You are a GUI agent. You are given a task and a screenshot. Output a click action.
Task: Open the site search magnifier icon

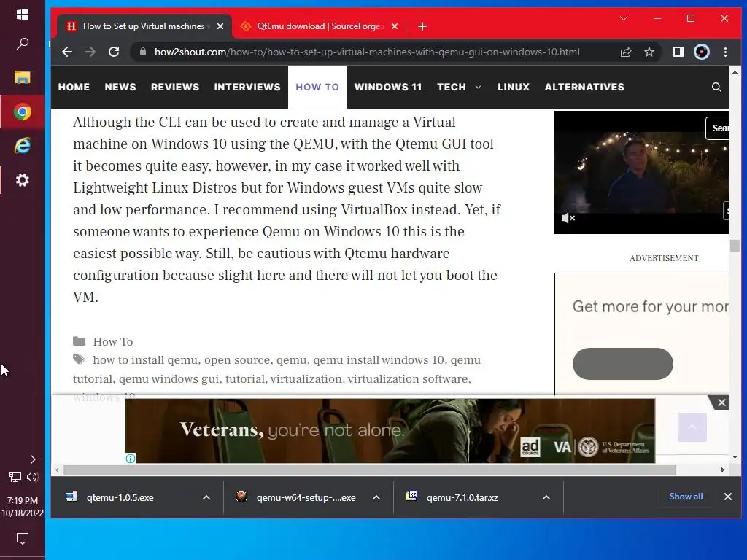coord(716,87)
